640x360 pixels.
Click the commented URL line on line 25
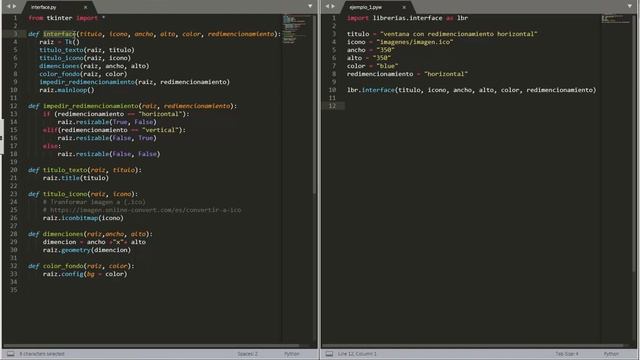point(142,210)
